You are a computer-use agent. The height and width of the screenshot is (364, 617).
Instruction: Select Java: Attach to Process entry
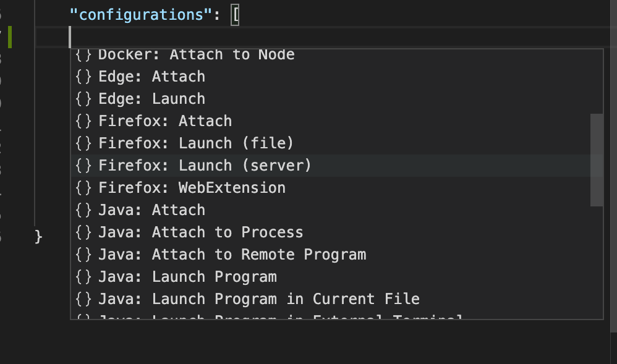coord(200,232)
